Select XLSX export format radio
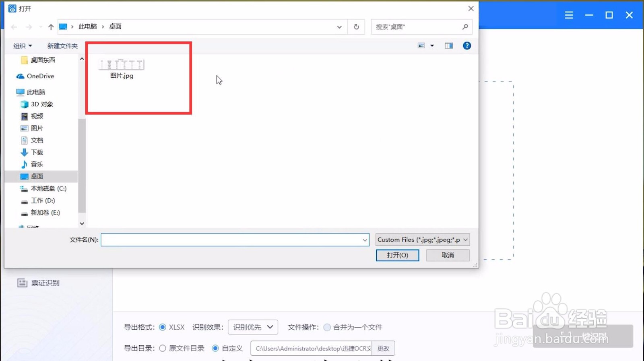 coord(163,327)
